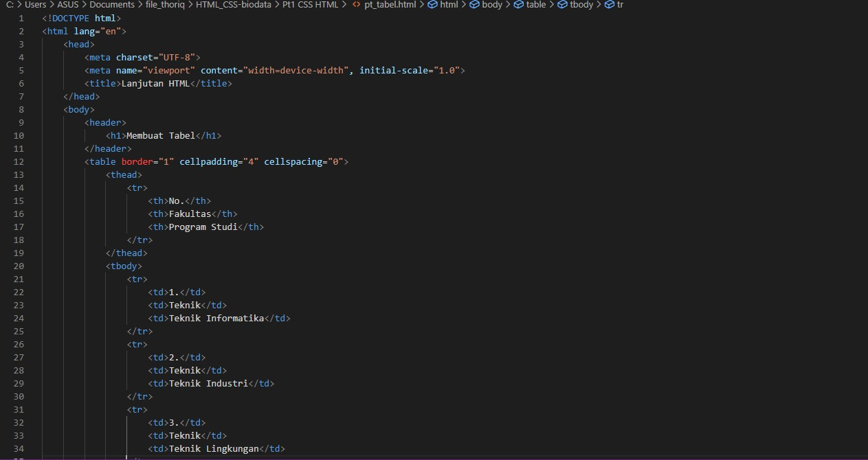Select the table symbol icon in the breadcrumb

click(518, 5)
